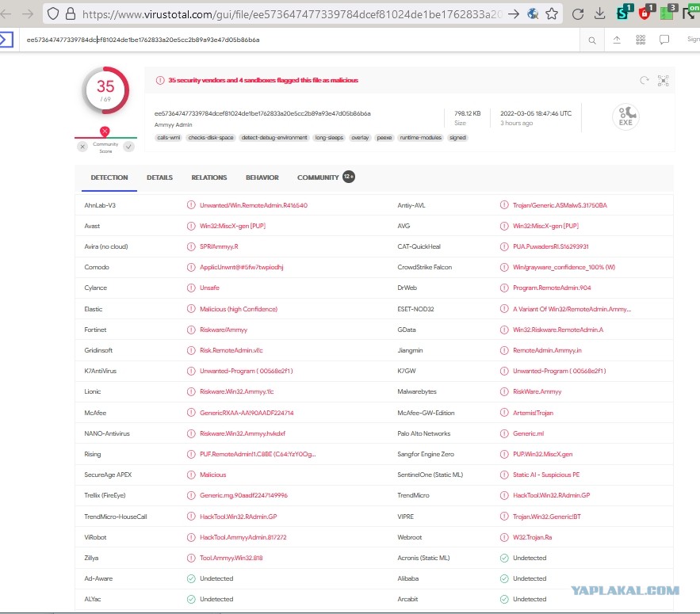Viewport: 700px width, 614px height.
Task: Click the Sign in link
Action: pyautogui.click(x=694, y=40)
